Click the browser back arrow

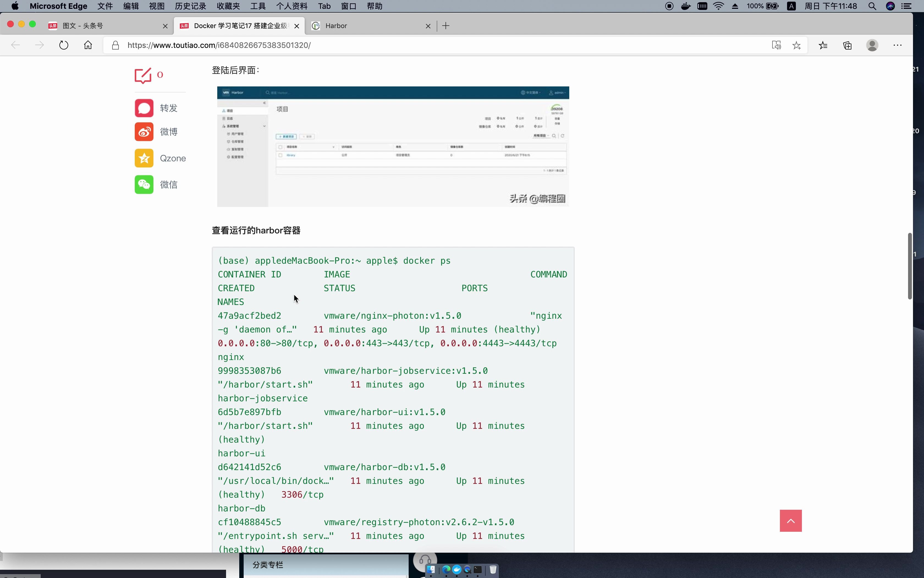pyautogui.click(x=15, y=45)
